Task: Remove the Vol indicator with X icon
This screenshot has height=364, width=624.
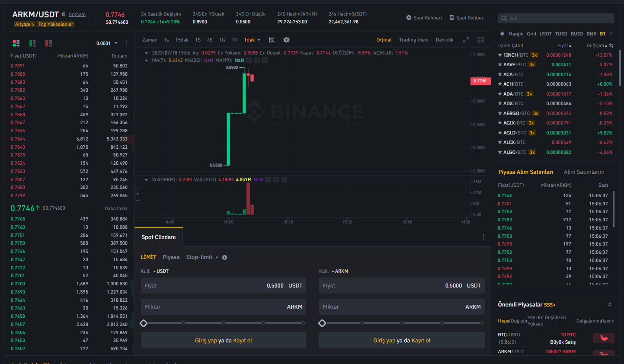Action: click(284, 179)
